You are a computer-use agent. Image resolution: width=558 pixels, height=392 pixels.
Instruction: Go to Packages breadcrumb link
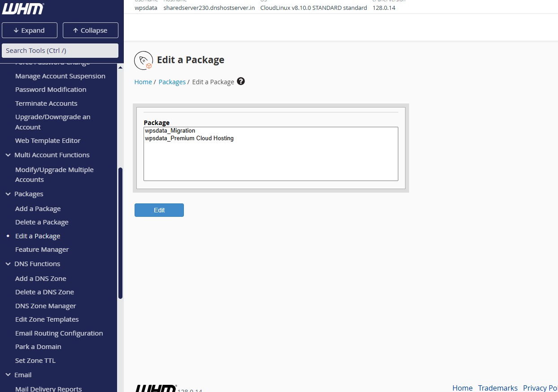[172, 82]
